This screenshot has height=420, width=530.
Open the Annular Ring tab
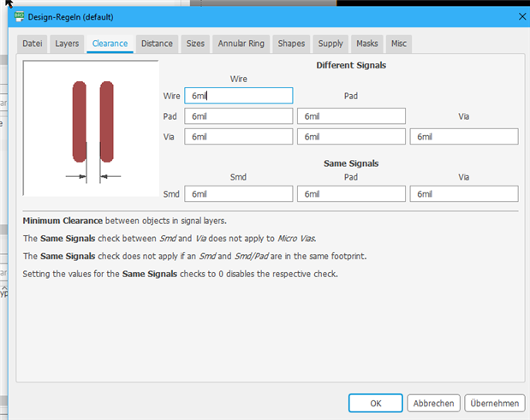[241, 44]
